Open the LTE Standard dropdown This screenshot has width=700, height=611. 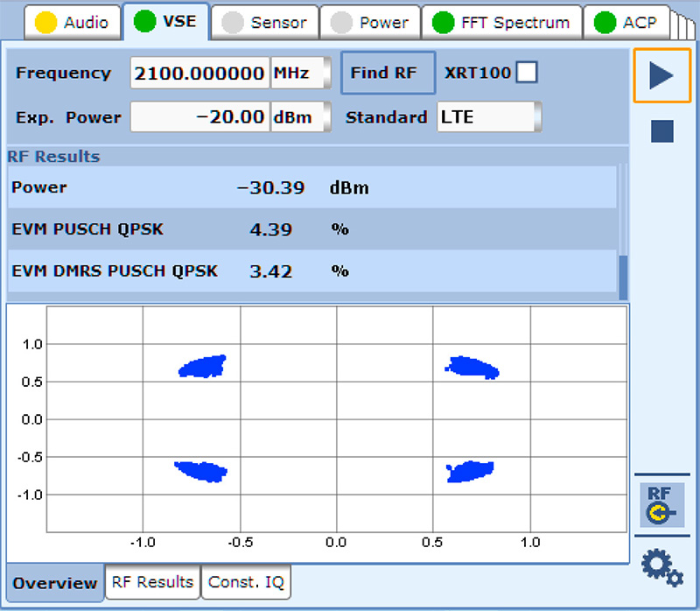click(x=488, y=116)
